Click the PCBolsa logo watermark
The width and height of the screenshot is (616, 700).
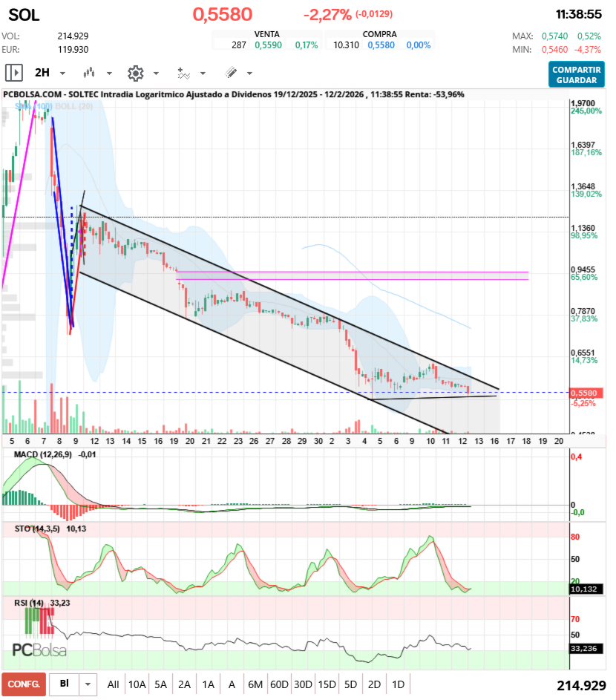[x=39, y=650]
